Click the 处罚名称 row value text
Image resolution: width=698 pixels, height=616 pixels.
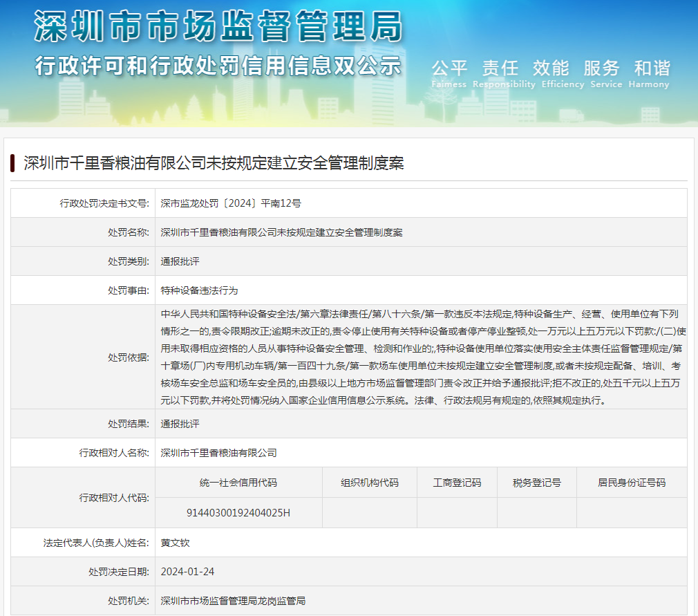tap(281, 232)
